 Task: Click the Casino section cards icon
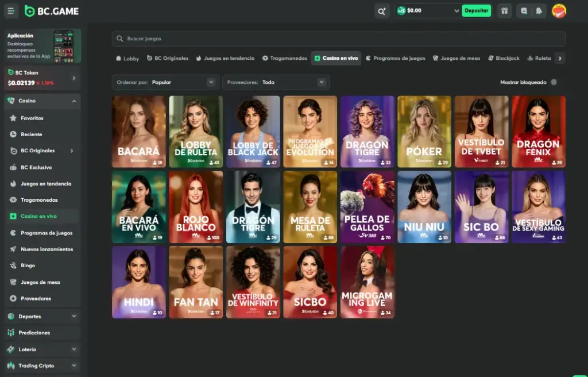click(11, 101)
